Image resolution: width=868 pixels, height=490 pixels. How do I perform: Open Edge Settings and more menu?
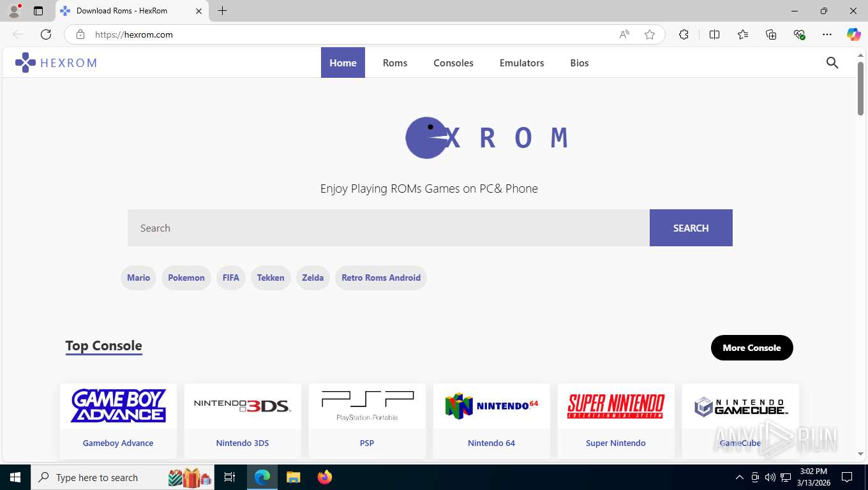tap(827, 34)
